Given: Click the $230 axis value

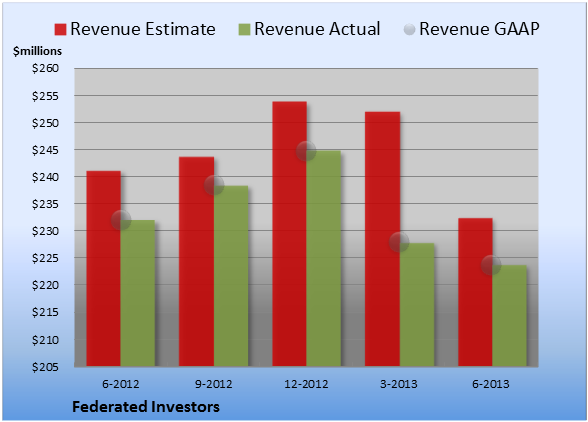Looking at the screenshot, I should click(x=45, y=231).
